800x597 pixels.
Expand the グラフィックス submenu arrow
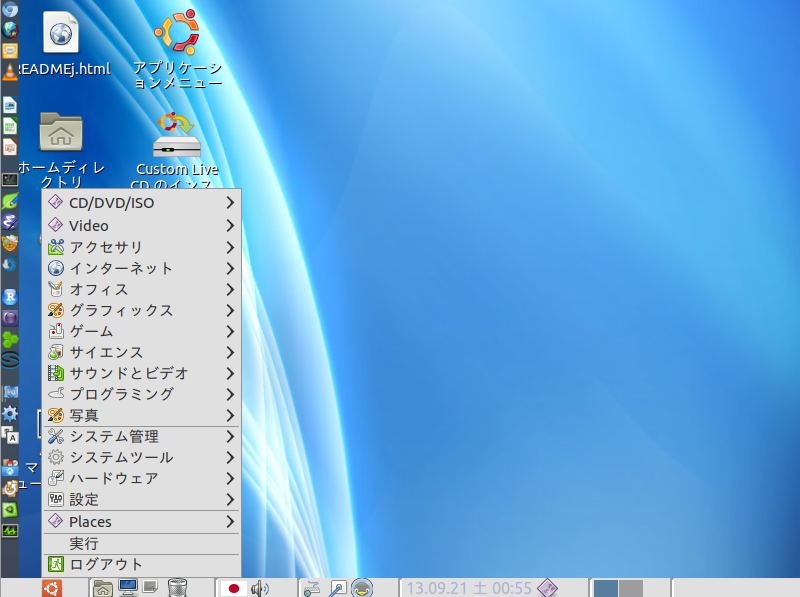(x=230, y=310)
